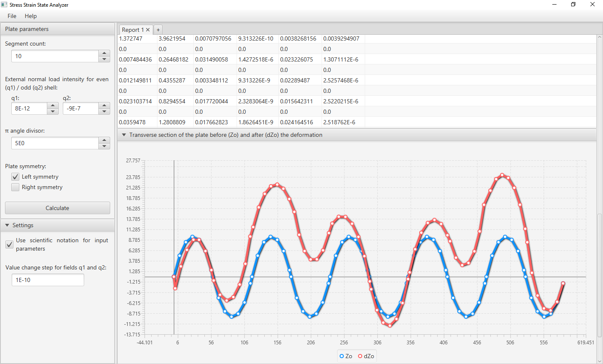
Task: Collapse the Transverse section chart pane
Action: tap(124, 135)
